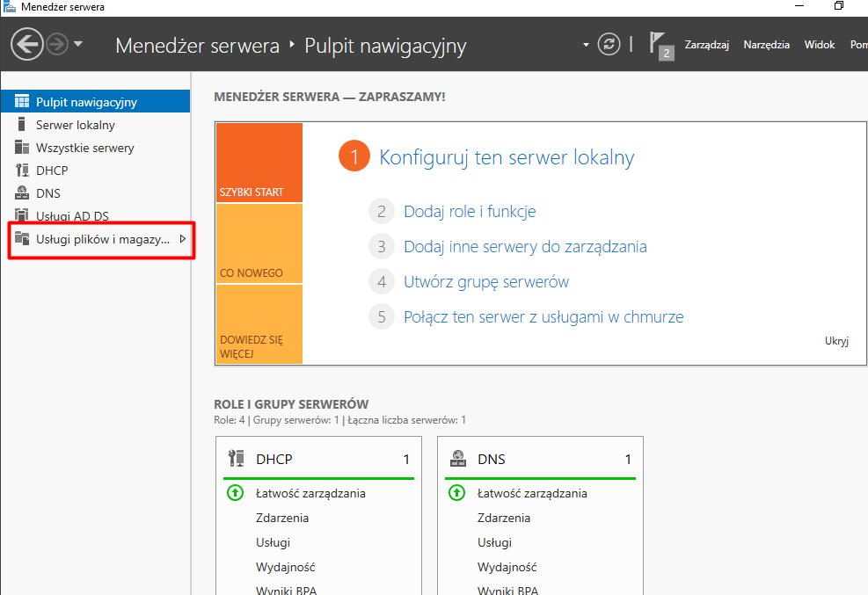Click Utwórz grupę serwerów link

tap(486, 282)
